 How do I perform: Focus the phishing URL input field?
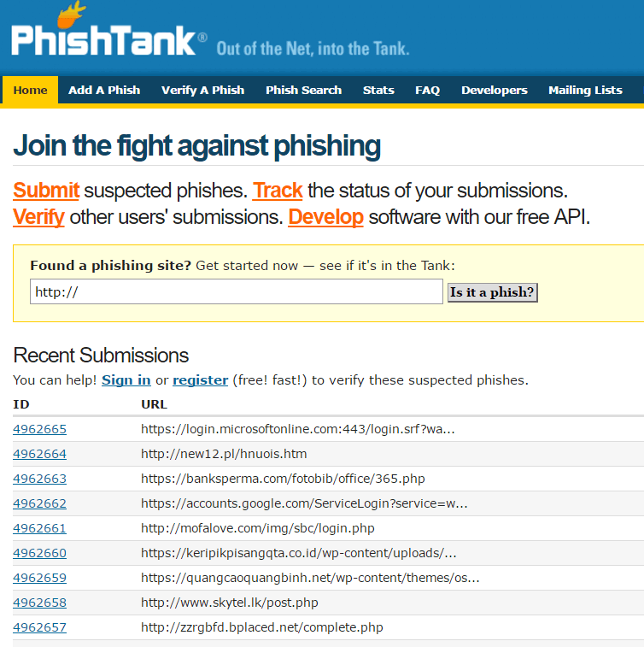[237, 292]
